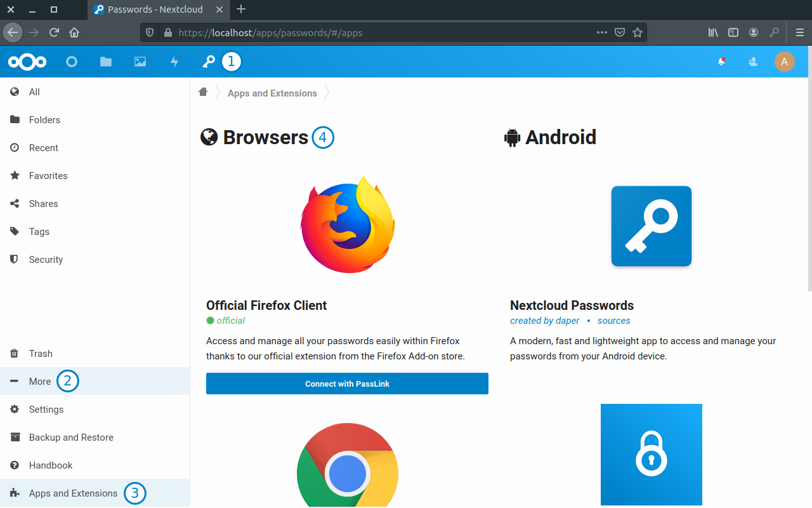
Task: Open the Photos app icon
Action: 140,62
